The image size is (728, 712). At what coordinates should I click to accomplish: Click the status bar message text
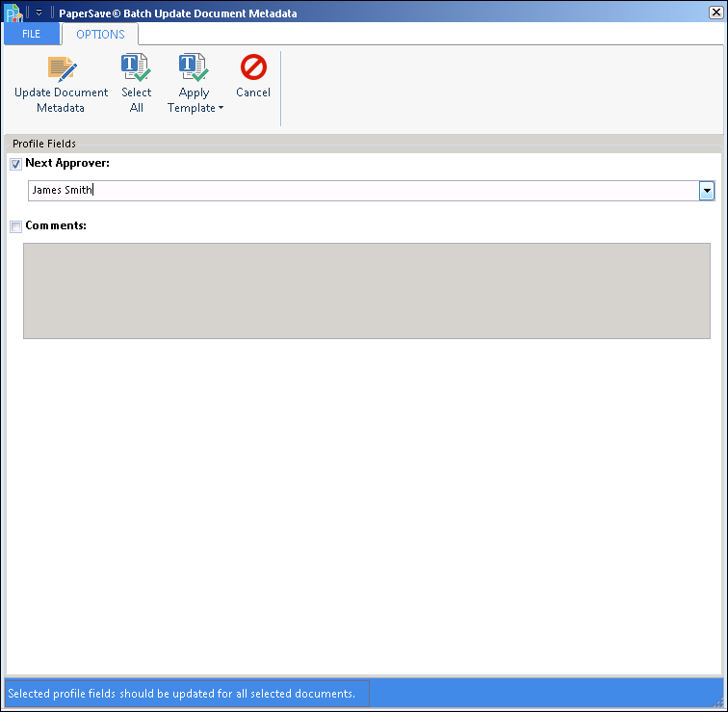pos(183,693)
